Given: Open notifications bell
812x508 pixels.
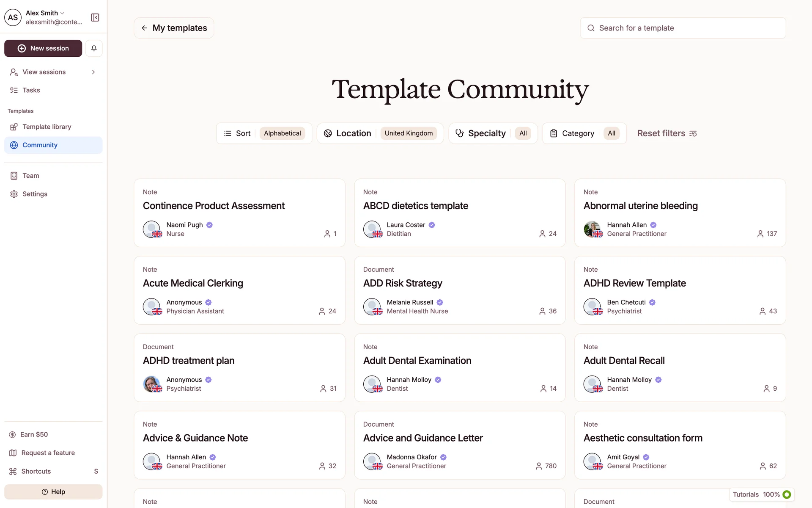Looking at the screenshot, I should pos(94,48).
